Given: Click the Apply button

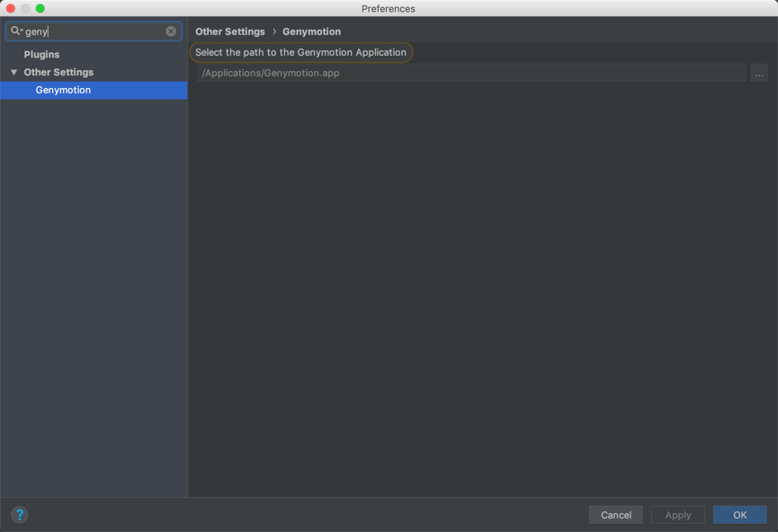Looking at the screenshot, I should click(678, 515).
